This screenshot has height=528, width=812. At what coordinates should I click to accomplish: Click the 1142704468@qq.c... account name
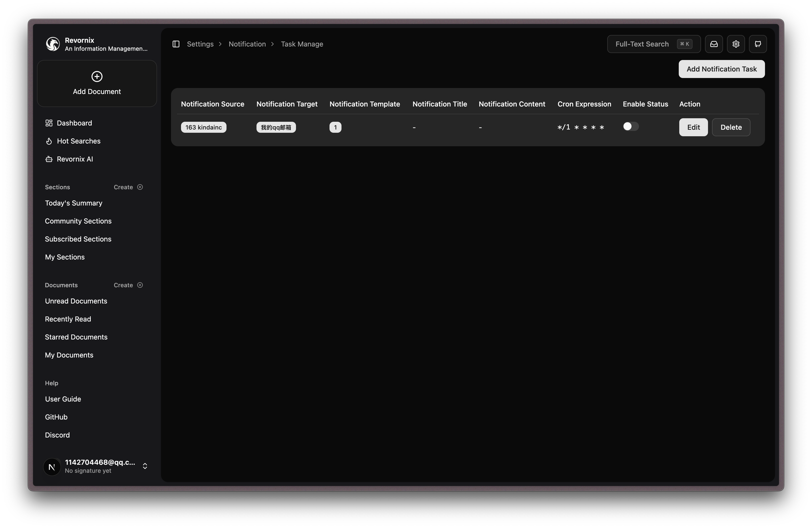[100, 462]
